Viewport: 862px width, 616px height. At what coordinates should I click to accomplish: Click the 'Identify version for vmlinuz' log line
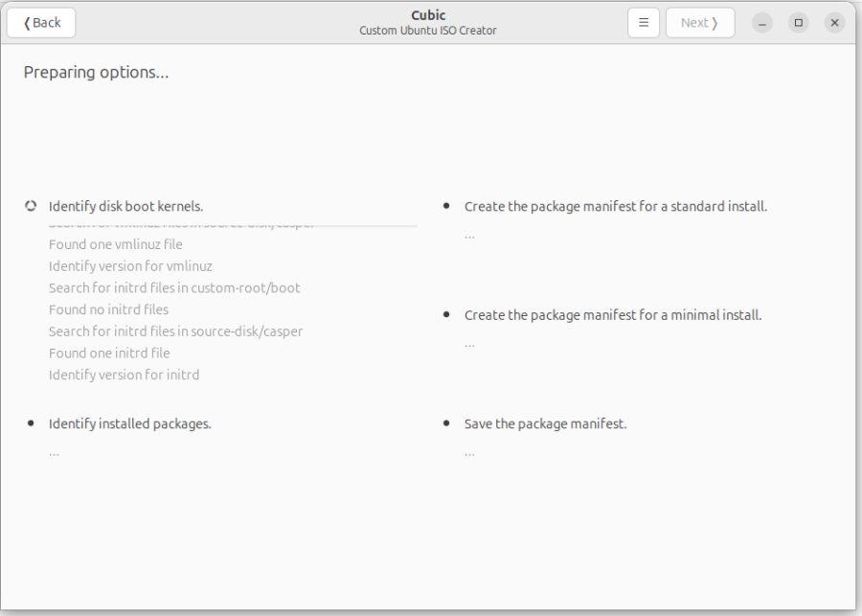[x=130, y=266]
